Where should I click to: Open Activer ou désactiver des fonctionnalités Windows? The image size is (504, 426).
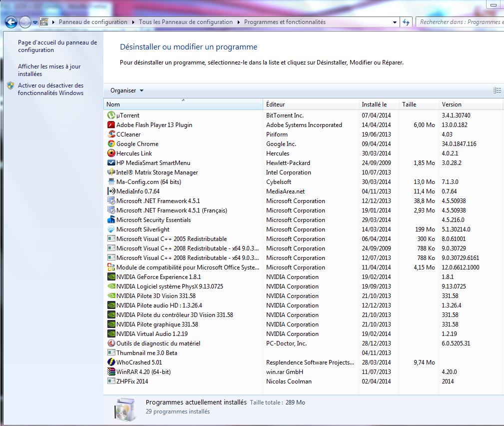50,89
